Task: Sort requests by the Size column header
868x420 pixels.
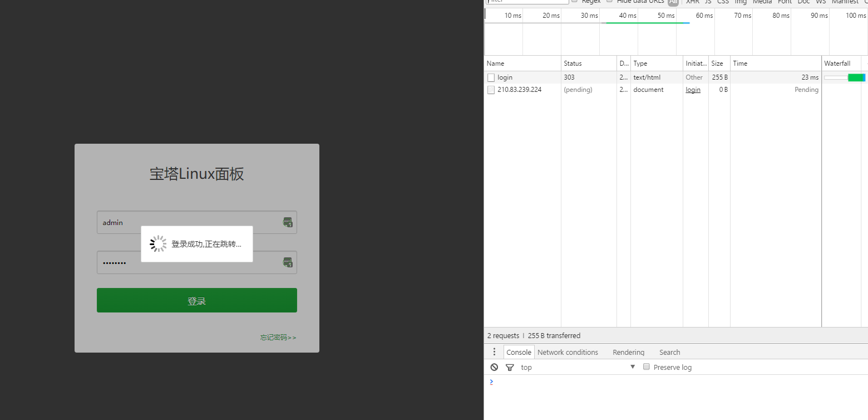Action: (x=719, y=64)
